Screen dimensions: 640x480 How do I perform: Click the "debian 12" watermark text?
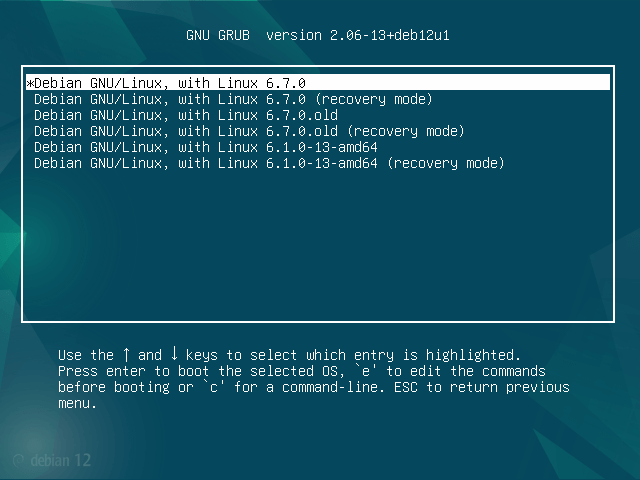point(58,460)
